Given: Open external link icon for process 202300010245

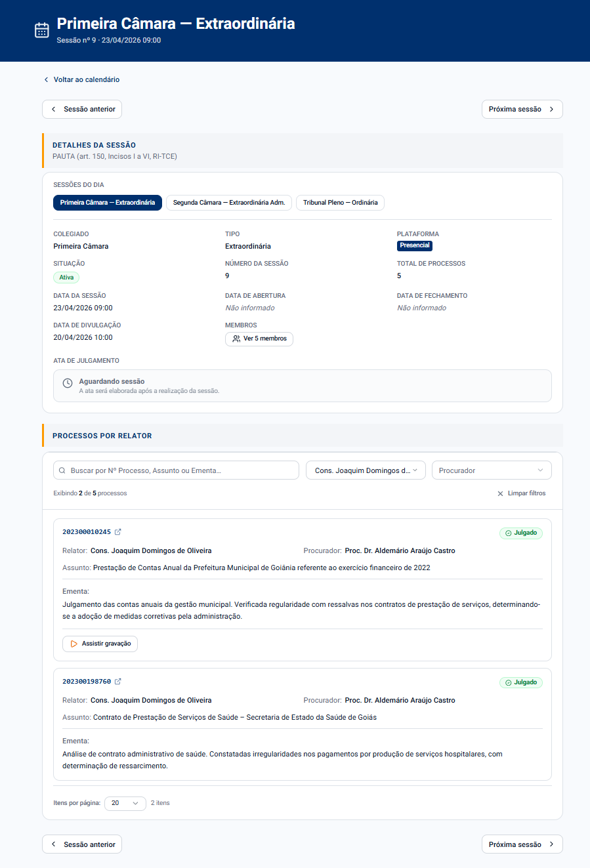Looking at the screenshot, I should tap(118, 532).
